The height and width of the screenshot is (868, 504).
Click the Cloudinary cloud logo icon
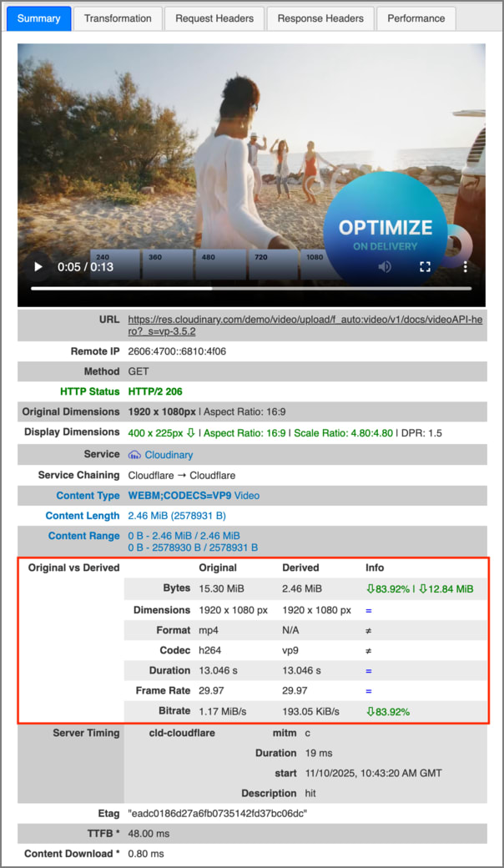click(134, 455)
